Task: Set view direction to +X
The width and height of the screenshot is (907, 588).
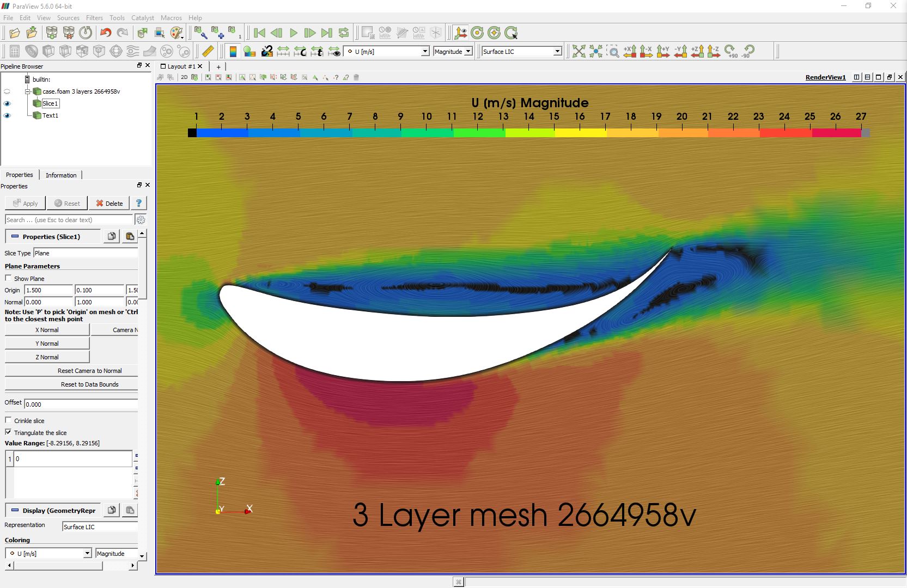Action: (630, 52)
